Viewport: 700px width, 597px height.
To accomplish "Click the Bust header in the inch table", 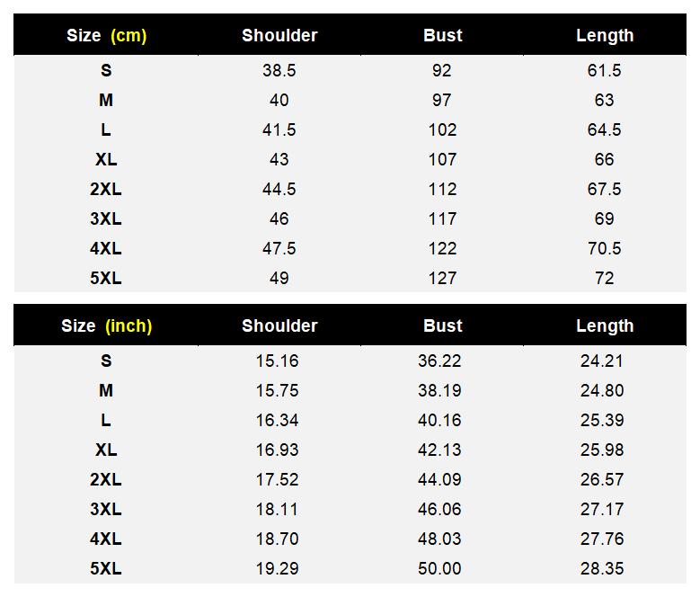I will tap(442, 326).
